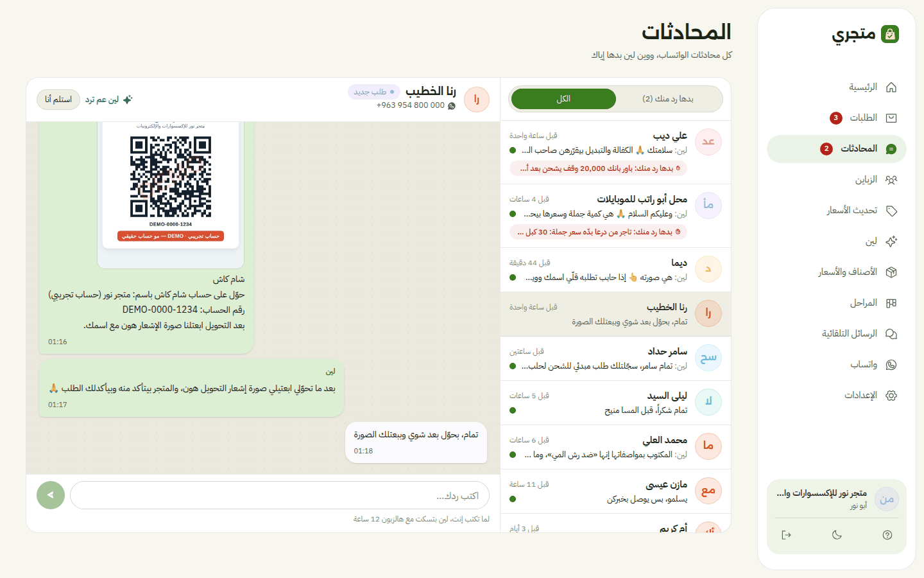The width and height of the screenshot is (924, 578).
Task: Click the تاجر alert on محل أبو راتب
Action: click(599, 232)
